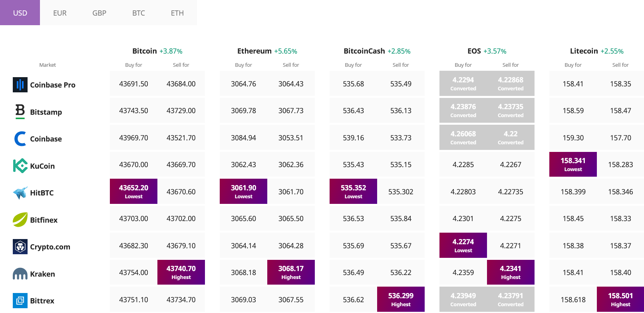Image resolution: width=644 pixels, height=313 pixels.
Task: Select HitBTC Bitcoin lowest price 43652.20
Action: tap(133, 191)
